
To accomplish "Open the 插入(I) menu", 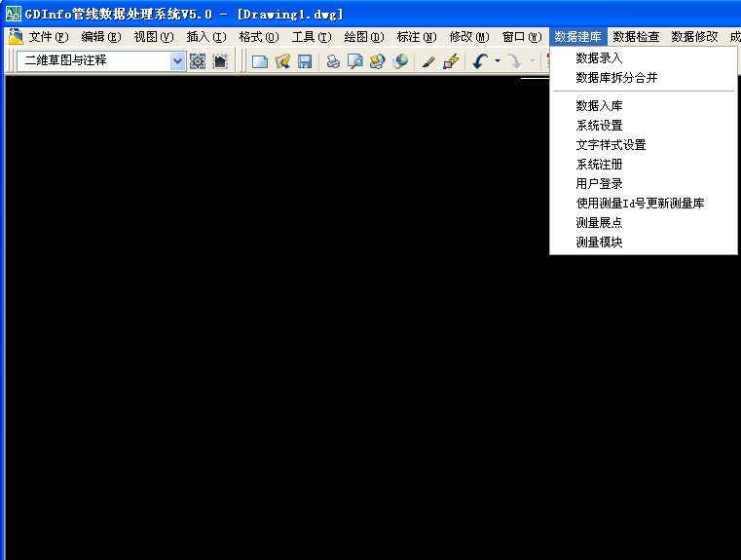I will [206, 37].
